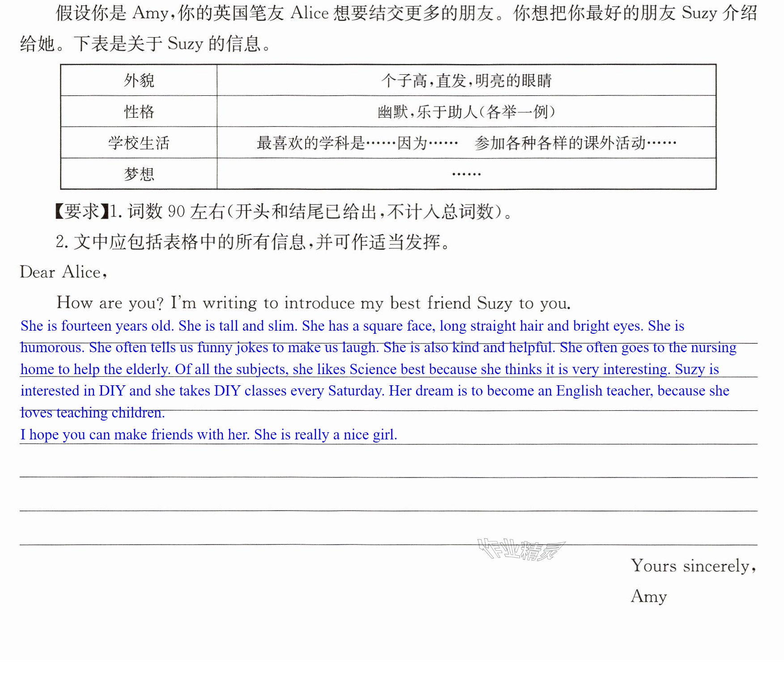The height and width of the screenshot is (677, 784).
Task: Click the 外貌 table header cell
Action: pyautogui.click(x=139, y=81)
